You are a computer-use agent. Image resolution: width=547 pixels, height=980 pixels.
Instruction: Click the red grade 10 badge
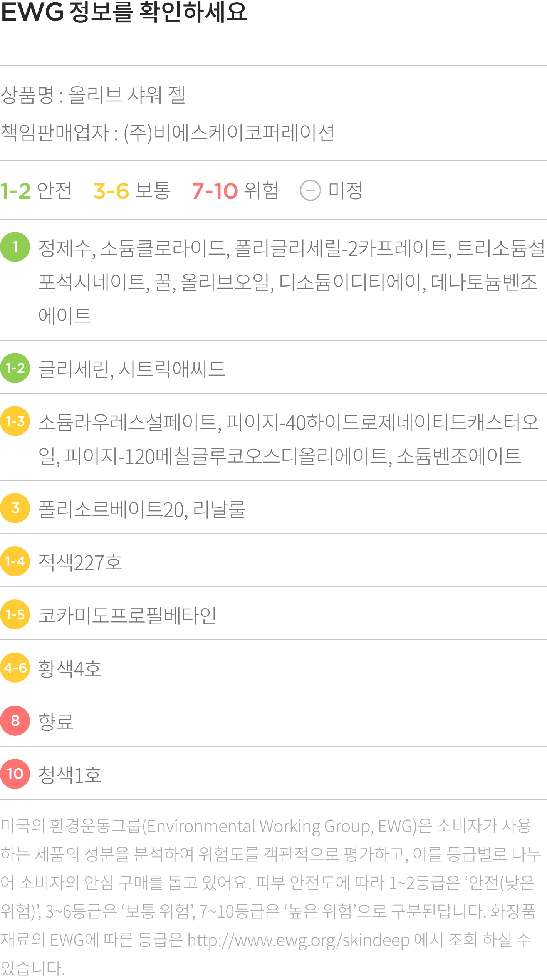pos(15,774)
